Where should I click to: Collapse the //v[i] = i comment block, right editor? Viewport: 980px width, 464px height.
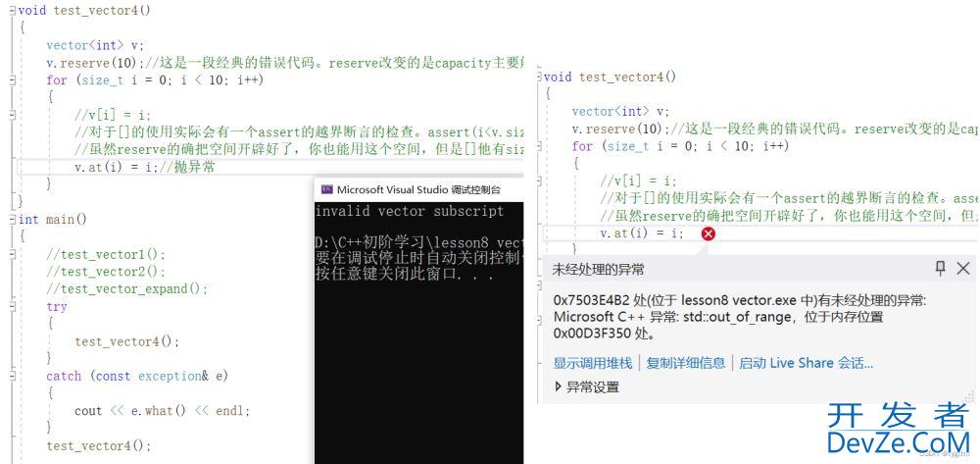coord(539,180)
